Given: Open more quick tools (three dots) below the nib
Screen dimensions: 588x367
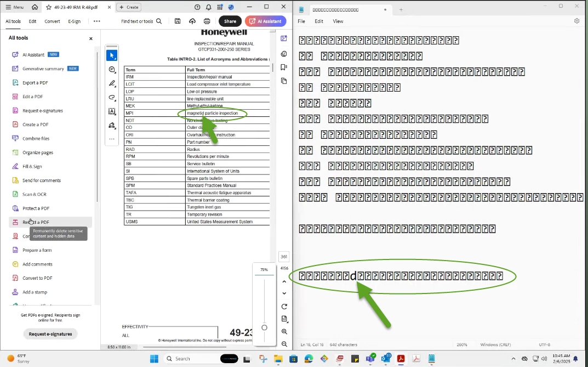Looking at the screenshot, I should tap(112, 139).
